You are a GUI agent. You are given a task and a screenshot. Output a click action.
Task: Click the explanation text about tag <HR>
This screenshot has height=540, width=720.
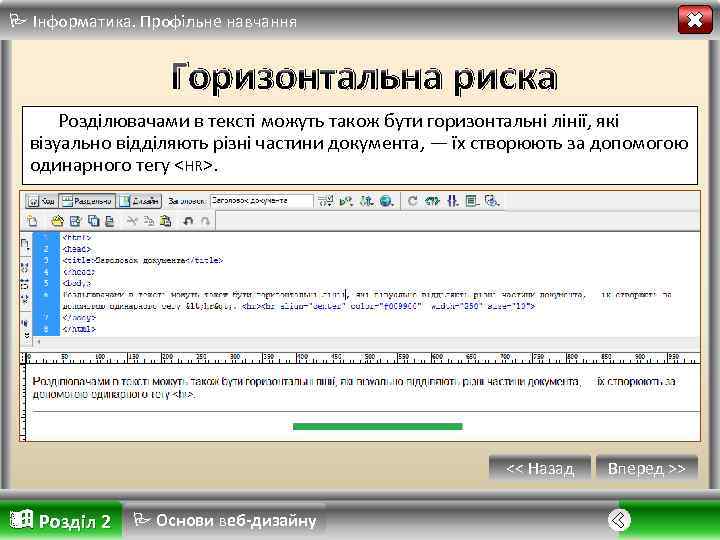point(360,144)
